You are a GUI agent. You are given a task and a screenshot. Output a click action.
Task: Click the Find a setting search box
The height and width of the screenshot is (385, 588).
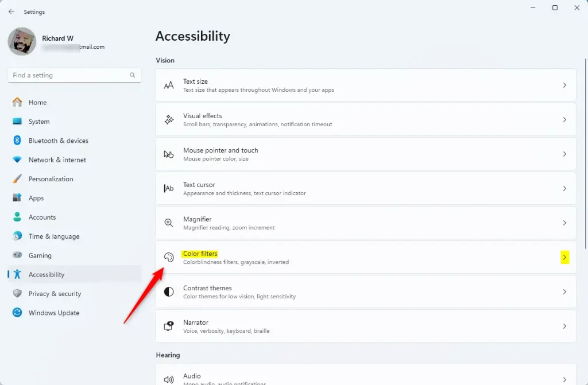(x=69, y=75)
